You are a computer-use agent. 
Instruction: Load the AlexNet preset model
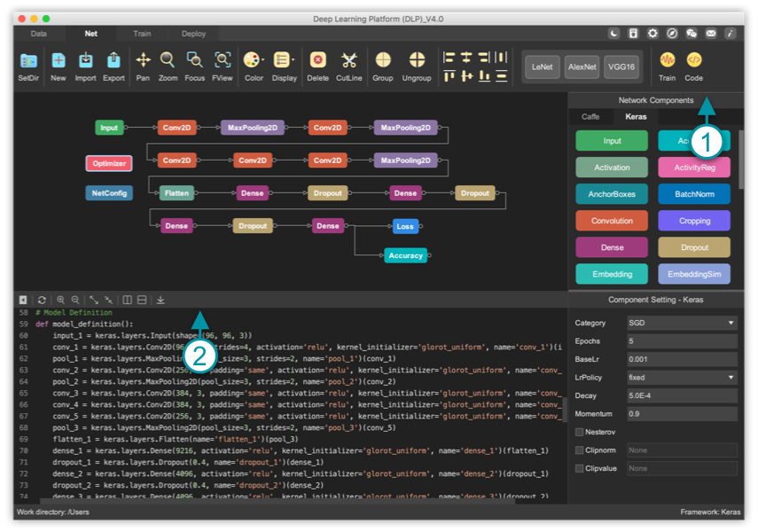click(582, 67)
